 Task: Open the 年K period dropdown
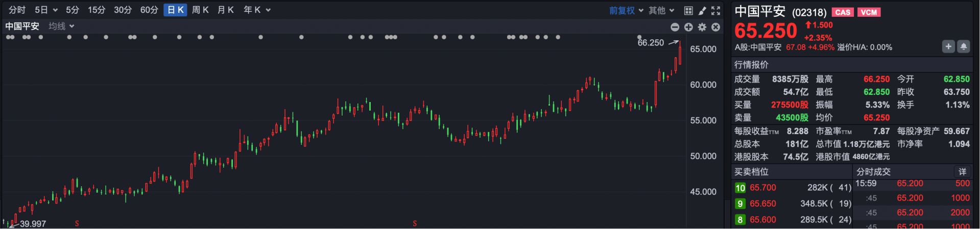(257, 10)
